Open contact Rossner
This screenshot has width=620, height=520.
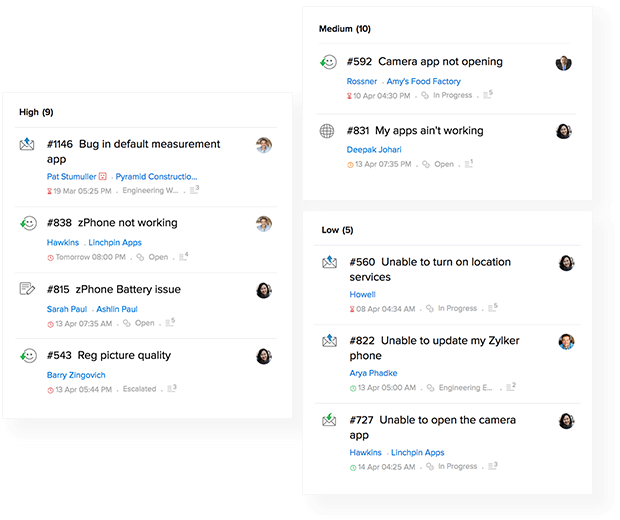click(362, 81)
